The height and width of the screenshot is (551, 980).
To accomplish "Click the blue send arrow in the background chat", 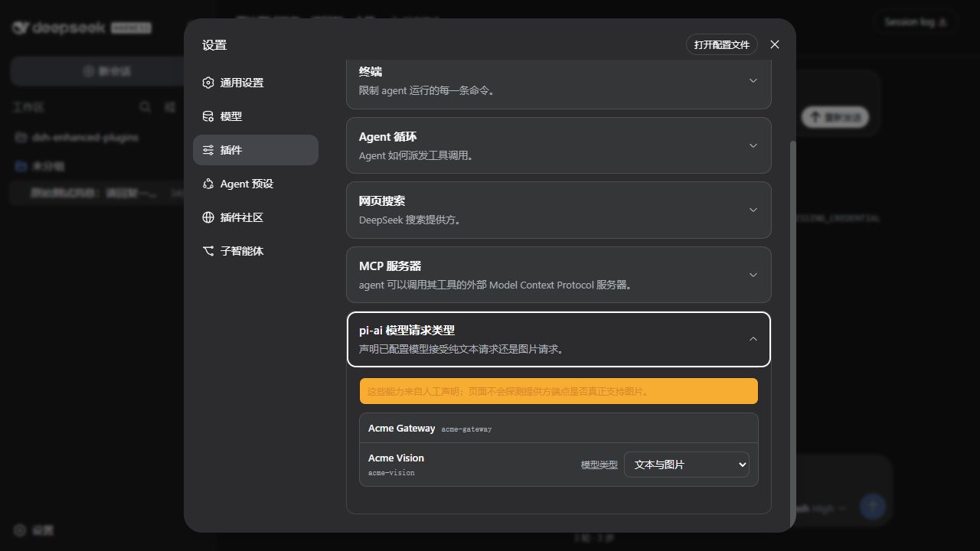I will 873,506.
